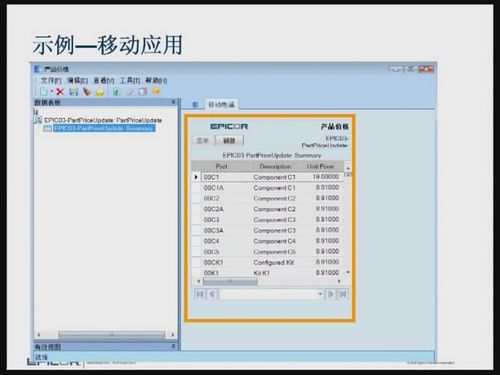Switch to the 移动电话 tab
The width and height of the screenshot is (500, 375).
point(221,105)
